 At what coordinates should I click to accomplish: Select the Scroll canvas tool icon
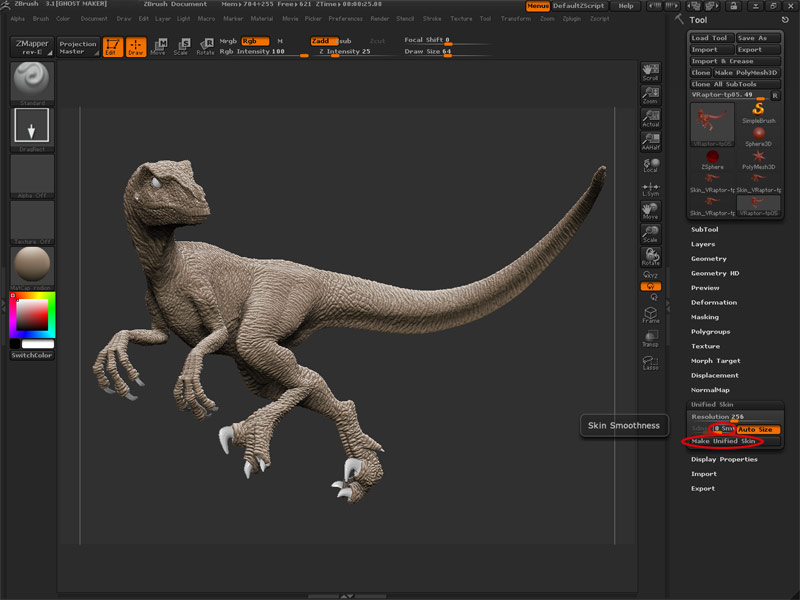point(651,70)
